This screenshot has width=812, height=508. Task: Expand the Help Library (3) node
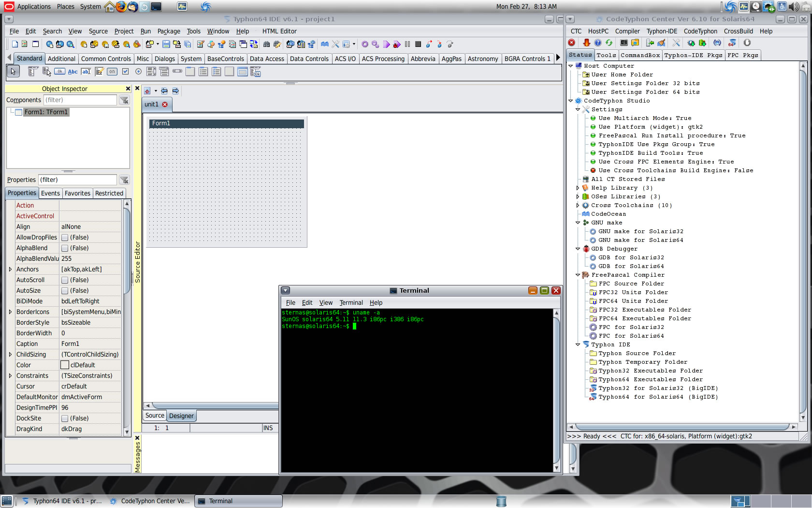point(578,188)
